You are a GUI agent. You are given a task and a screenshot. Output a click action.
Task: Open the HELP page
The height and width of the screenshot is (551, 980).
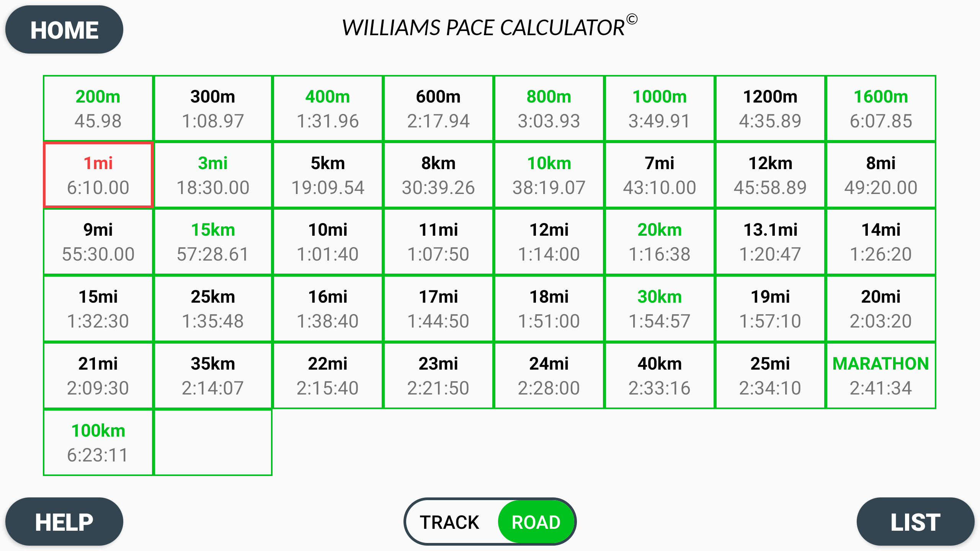pos(64,521)
